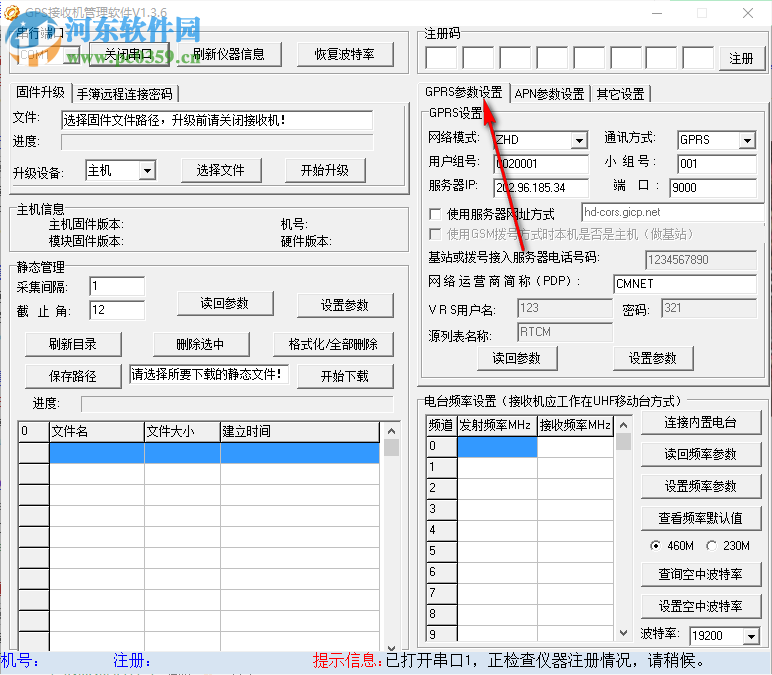
Task: Select the 230M radio button
Action: click(711, 546)
